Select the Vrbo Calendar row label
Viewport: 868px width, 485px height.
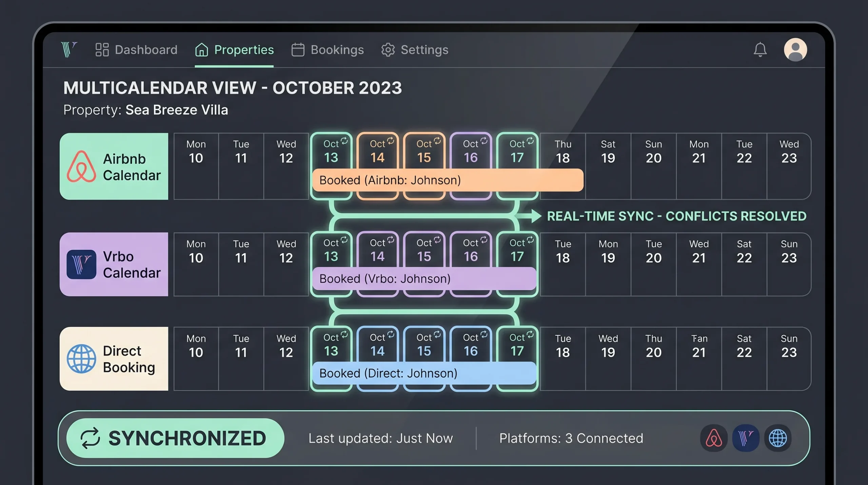point(114,264)
